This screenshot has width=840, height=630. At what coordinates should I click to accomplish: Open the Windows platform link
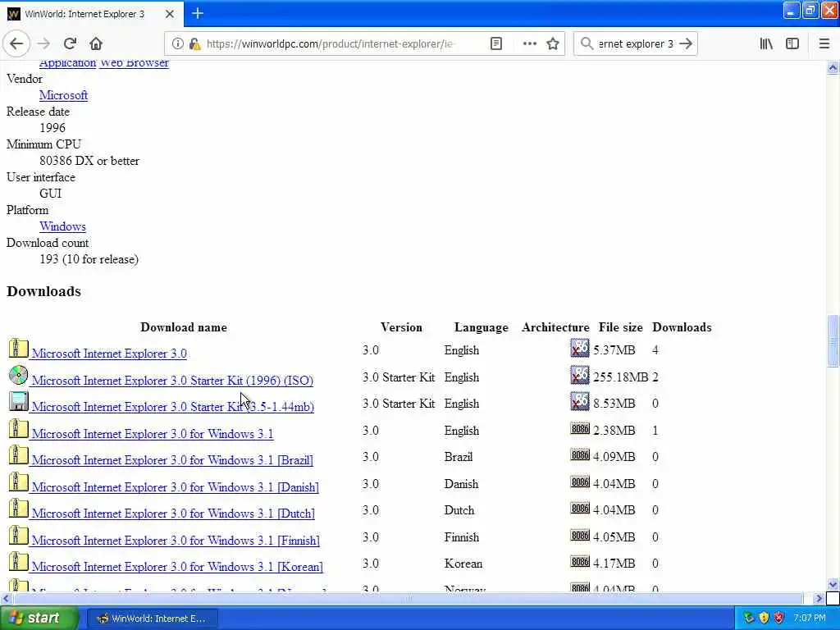coord(62,226)
